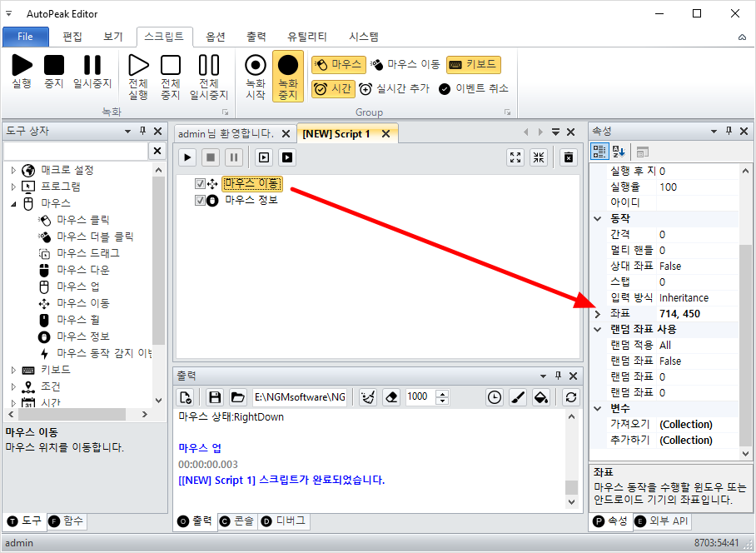The height and width of the screenshot is (553, 756).
Task: Expand the 프로그램 tree node
Action: pyautogui.click(x=13, y=187)
